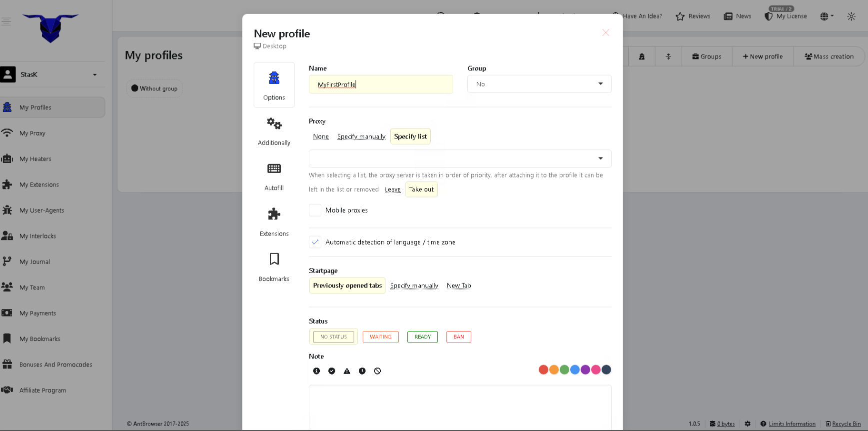
Task: Insert the clock note icon
Action: 362,371
